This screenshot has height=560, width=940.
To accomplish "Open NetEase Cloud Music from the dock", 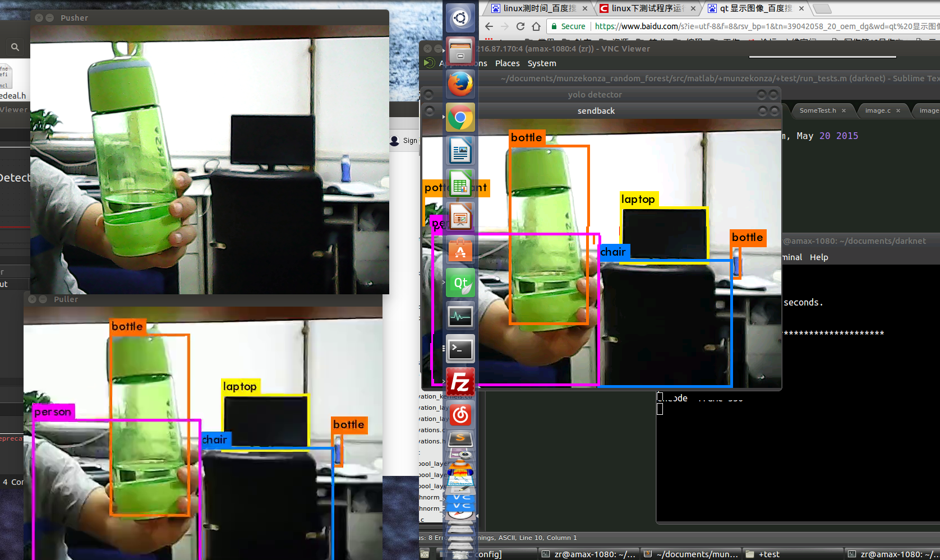I will coord(460,415).
